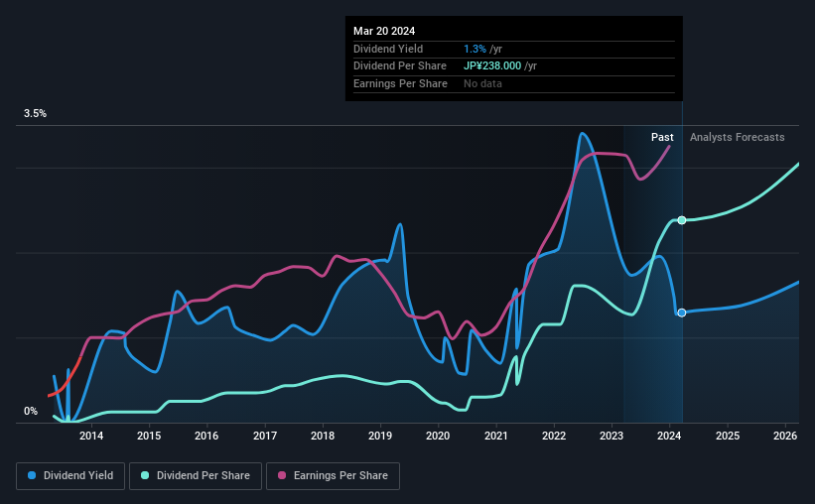This screenshot has height=504, width=815.
Task: Click the 'Past' label on the chart
Action: tap(662, 137)
